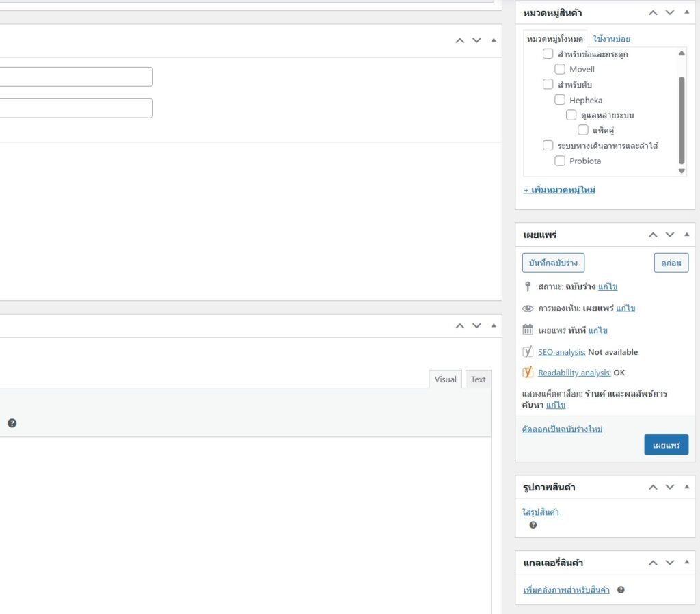Collapse the เผยแพร่ publish panel toggle
The height and width of the screenshot is (614, 700).
[x=686, y=235]
